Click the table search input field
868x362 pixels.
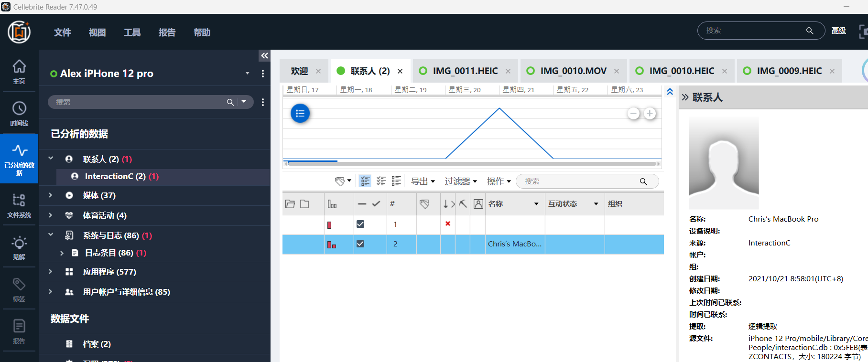click(x=587, y=181)
